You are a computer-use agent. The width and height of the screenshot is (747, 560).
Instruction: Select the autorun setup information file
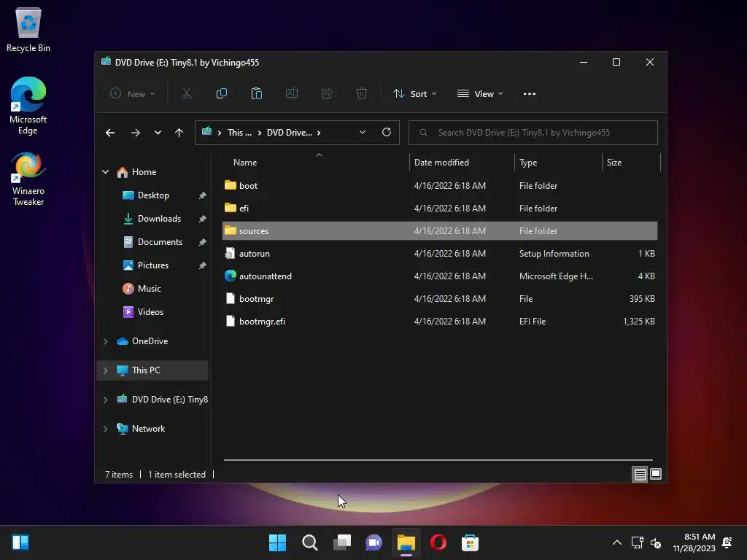(440, 254)
